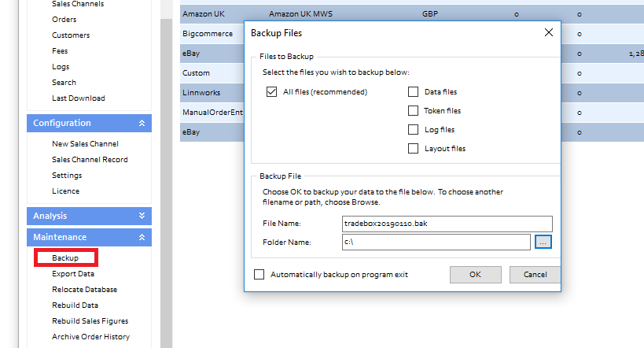
Task: Close the Backup Files dialog
Action: (548, 33)
